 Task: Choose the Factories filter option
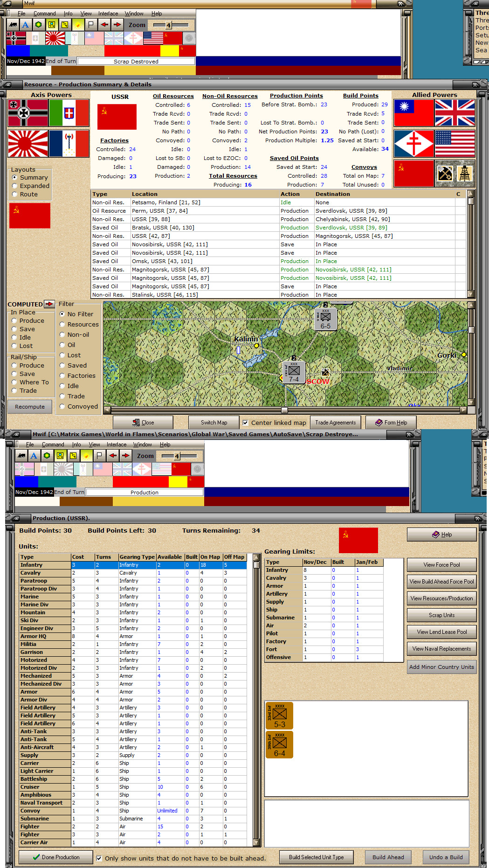pyautogui.click(x=62, y=375)
